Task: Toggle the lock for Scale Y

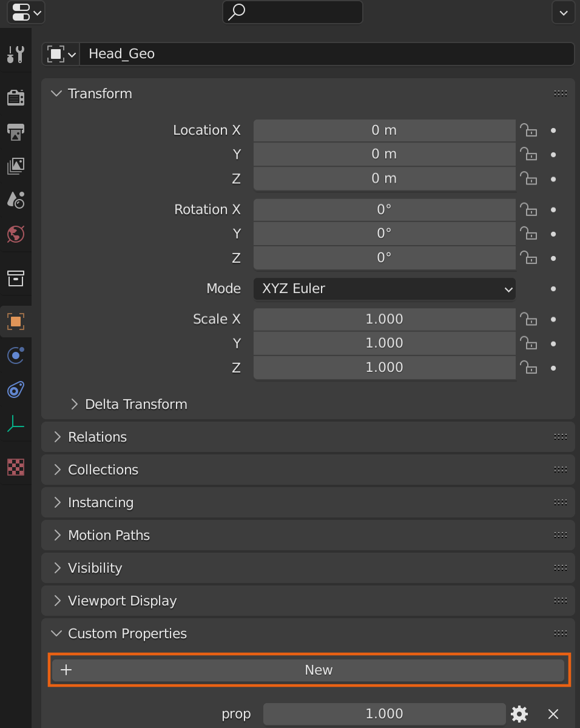Action: pos(528,344)
